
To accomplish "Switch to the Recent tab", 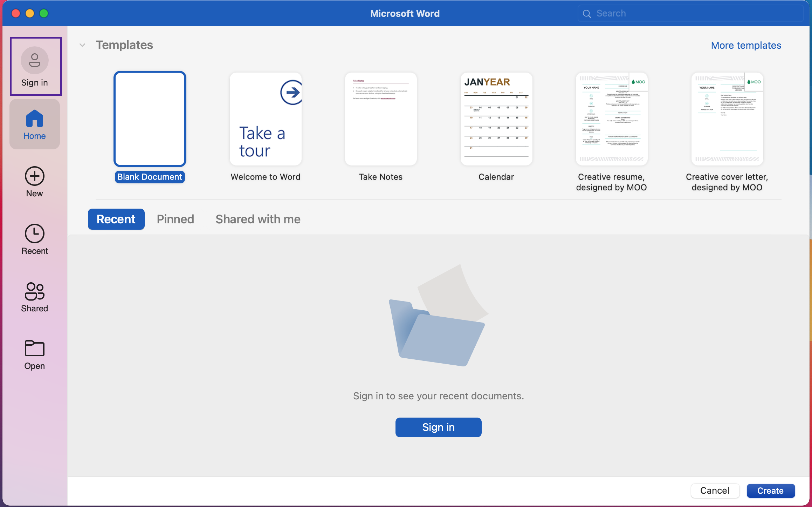I will (116, 219).
